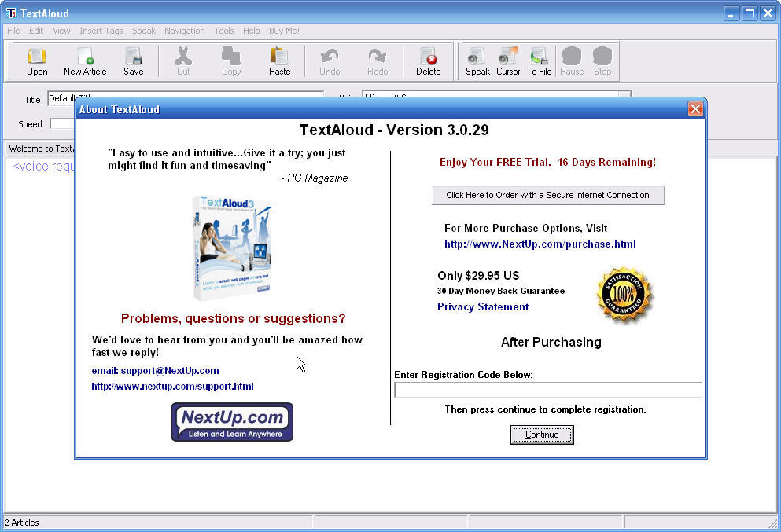Screen dimensions: 781x532
Task: Click the NextUp.com logo banner
Action: (232, 422)
